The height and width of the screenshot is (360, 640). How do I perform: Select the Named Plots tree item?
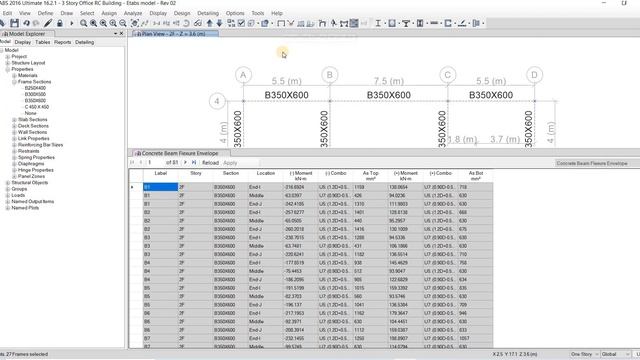click(x=25, y=208)
